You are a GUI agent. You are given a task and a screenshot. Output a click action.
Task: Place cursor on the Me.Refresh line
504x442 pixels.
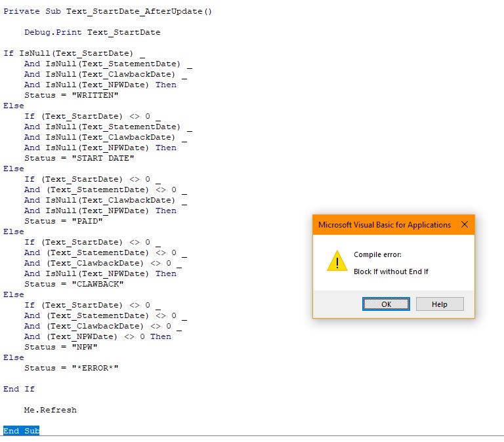[50, 410]
